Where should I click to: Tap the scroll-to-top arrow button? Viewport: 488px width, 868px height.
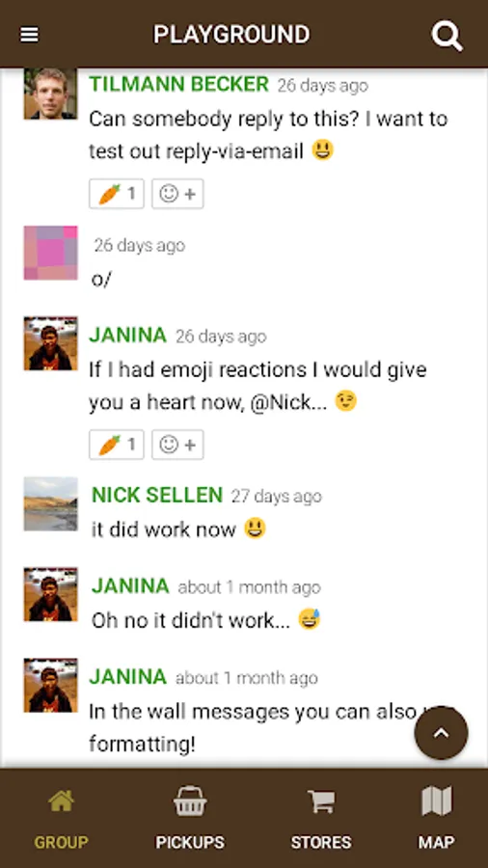pyautogui.click(x=441, y=732)
